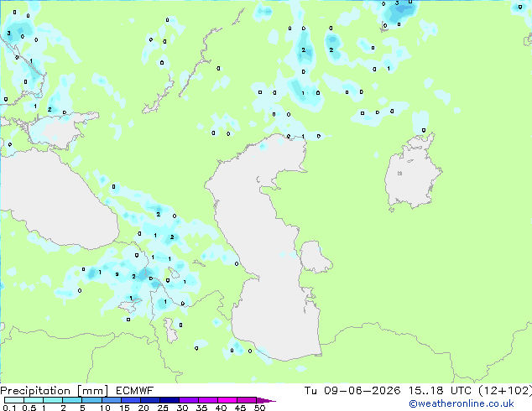The height and width of the screenshot is (411, 532).
Task: Click the Kara-Bogaz-Gol bay east of Caspian
Action: point(315,257)
